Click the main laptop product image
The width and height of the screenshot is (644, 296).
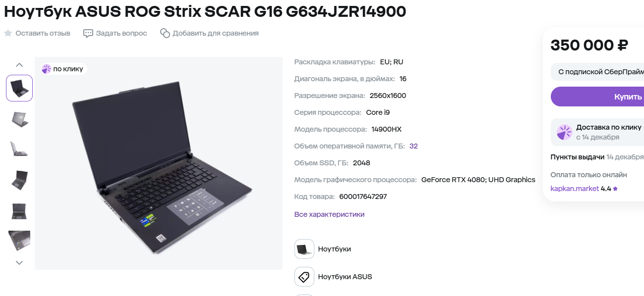pos(159,163)
